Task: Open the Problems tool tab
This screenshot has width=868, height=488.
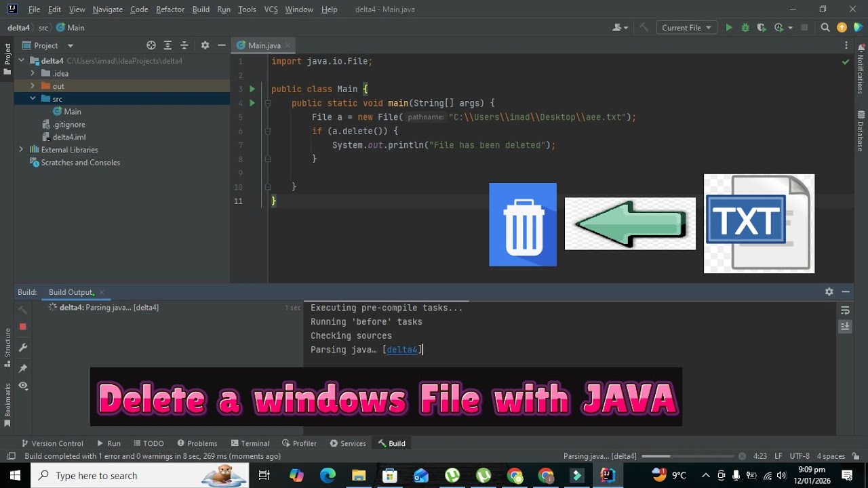Action: (197, 443)
